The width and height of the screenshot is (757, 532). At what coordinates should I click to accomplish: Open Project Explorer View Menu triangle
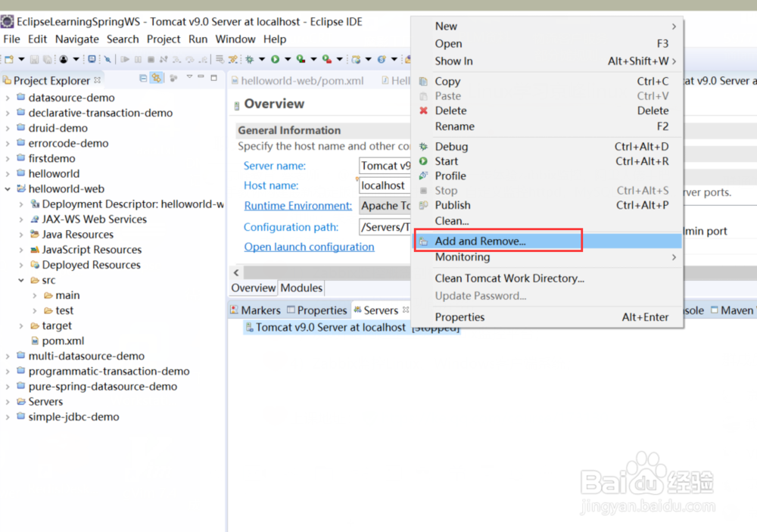point(189,76)
